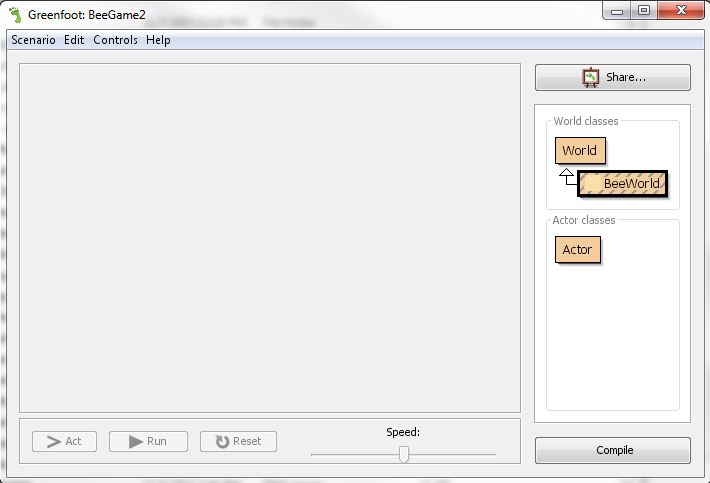This screenshot has width=710, height=483.
Task: Click the Speed slider handle
Action: point(403,454)
